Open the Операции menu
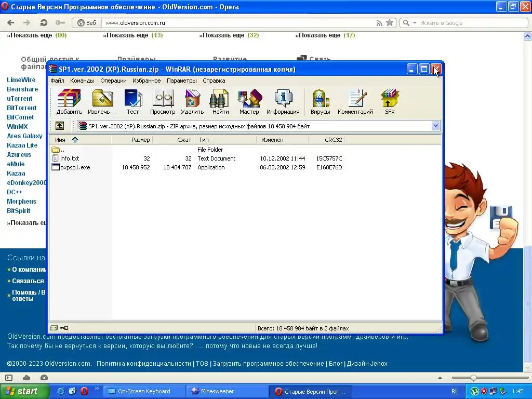The width and height of the screenshot is (532, 399). (113, 81)
